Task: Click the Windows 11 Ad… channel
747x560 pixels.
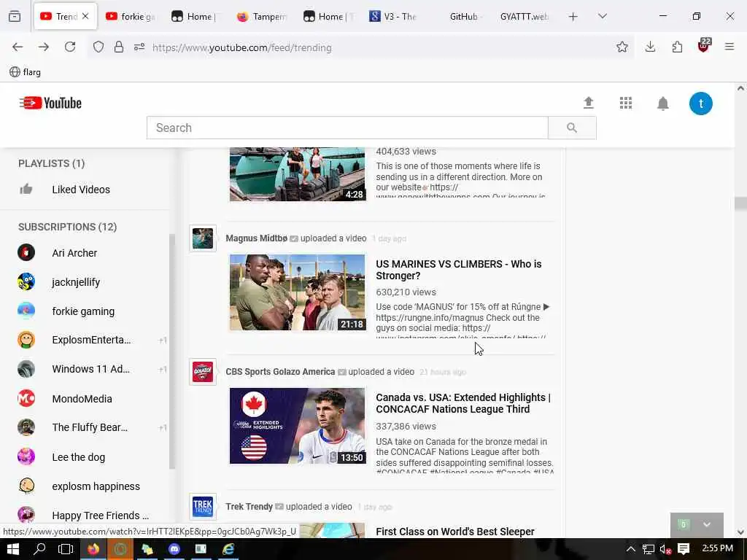Action: [90, 369]
